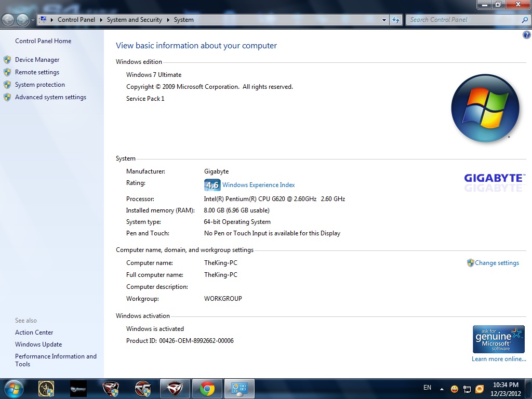The width and height of the screenshot is (532, 399).
Task: Click the orange circular tray icon
Action: coord(480,389)
